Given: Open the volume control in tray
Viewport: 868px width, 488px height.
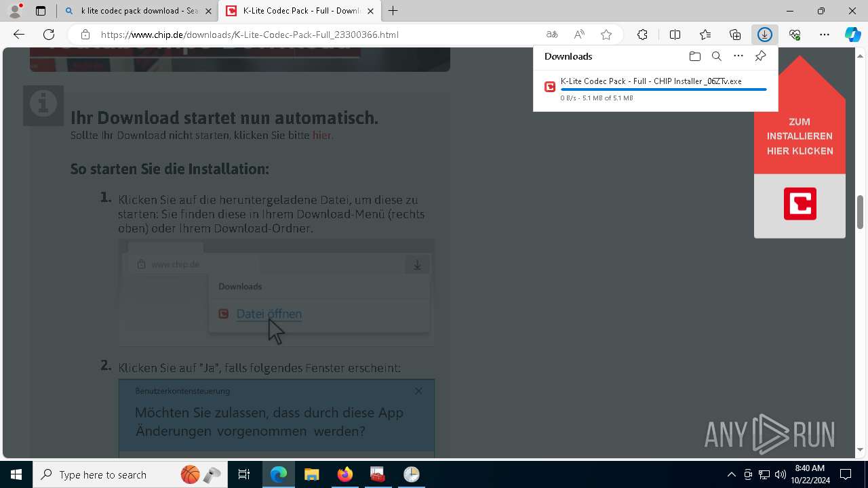Looking at the screenshot, I should pyautogui.click(x=780, y=474).
